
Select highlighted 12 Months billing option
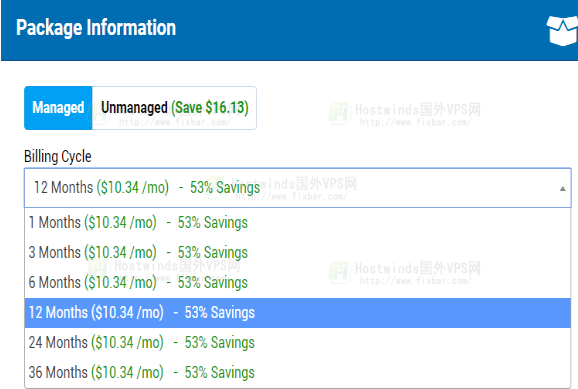297,313
